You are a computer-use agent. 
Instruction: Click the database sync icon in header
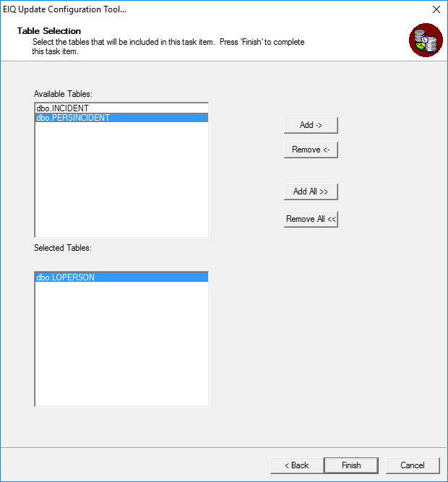pos(426,40)
